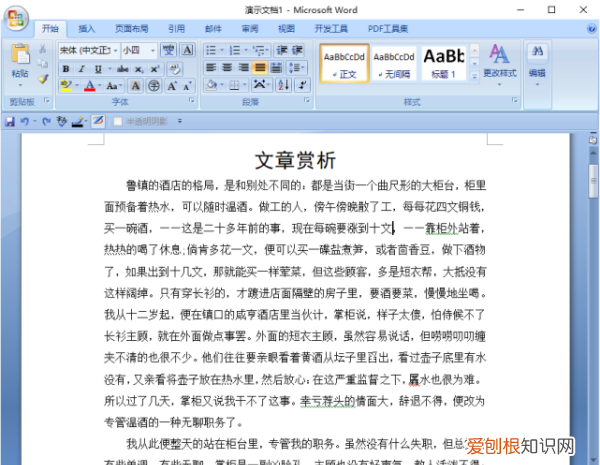600x465 pixels.
Task: Align paragraph text to the right
Action: pos(243,68)
